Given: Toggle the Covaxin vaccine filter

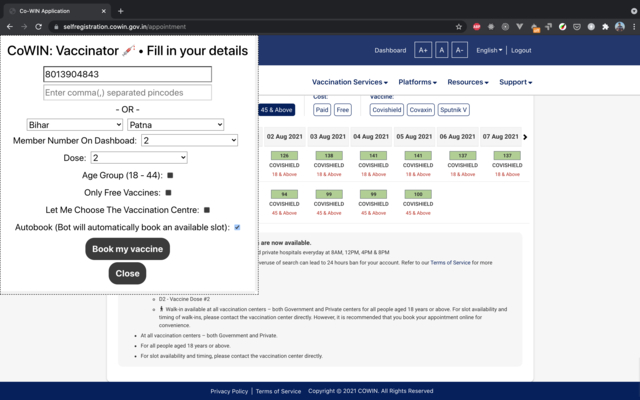Looking at the screenshot, I should coord(420,110).
